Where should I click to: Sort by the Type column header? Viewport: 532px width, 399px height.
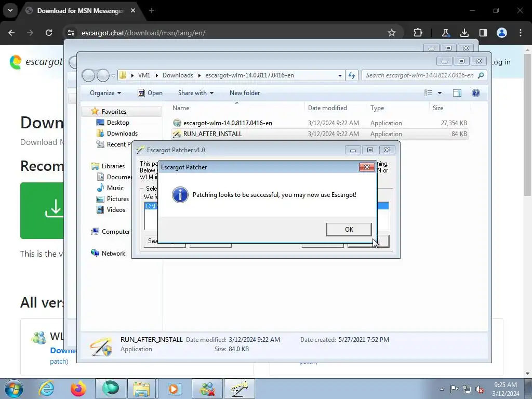point(377,108)
